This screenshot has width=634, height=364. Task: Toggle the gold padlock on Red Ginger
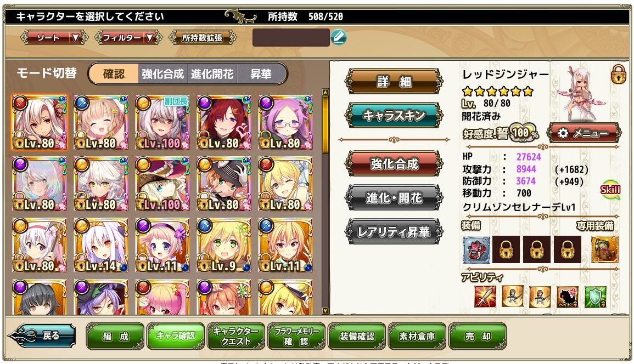[618, 75]
